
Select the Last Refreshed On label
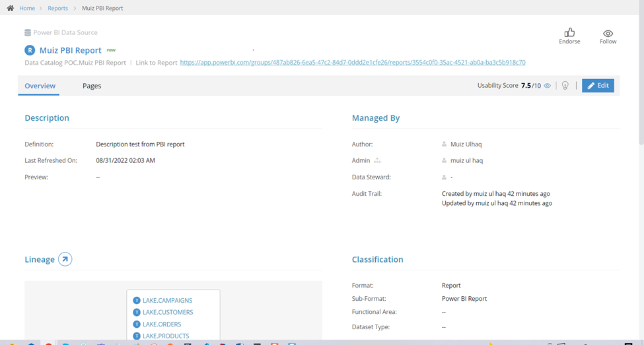[x=51, y=160]
